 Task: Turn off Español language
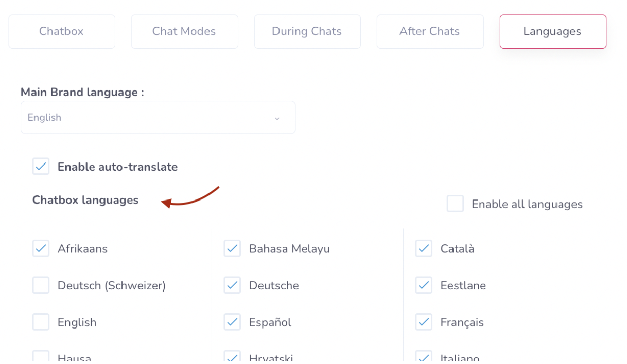coord(233,322)
